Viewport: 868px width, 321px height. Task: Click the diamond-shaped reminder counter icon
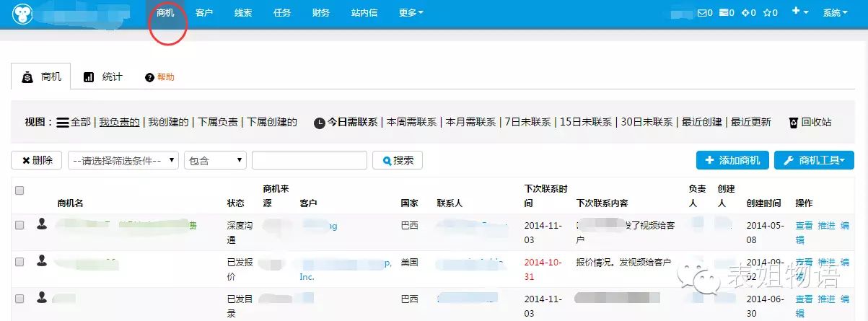pos(745,13)
